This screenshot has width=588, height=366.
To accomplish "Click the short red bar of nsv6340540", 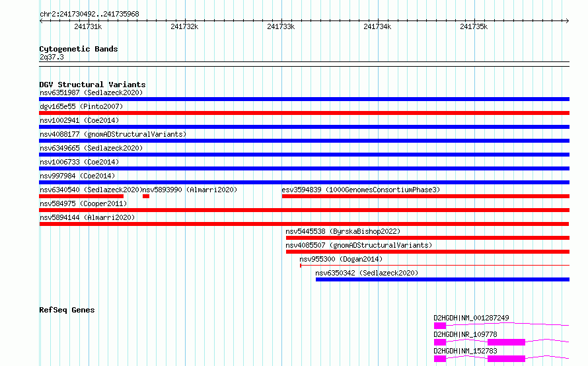I will [81, 196].
